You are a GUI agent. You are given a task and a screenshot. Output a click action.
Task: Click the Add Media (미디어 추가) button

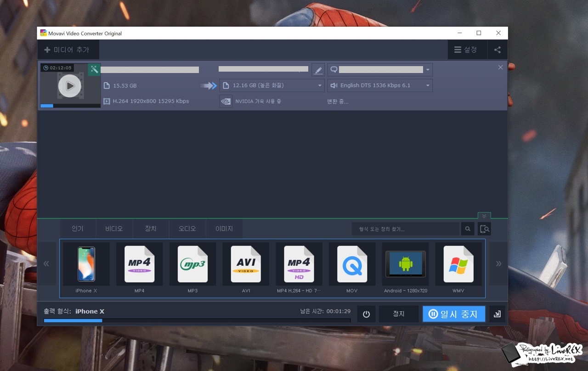[x=68, y=50]
